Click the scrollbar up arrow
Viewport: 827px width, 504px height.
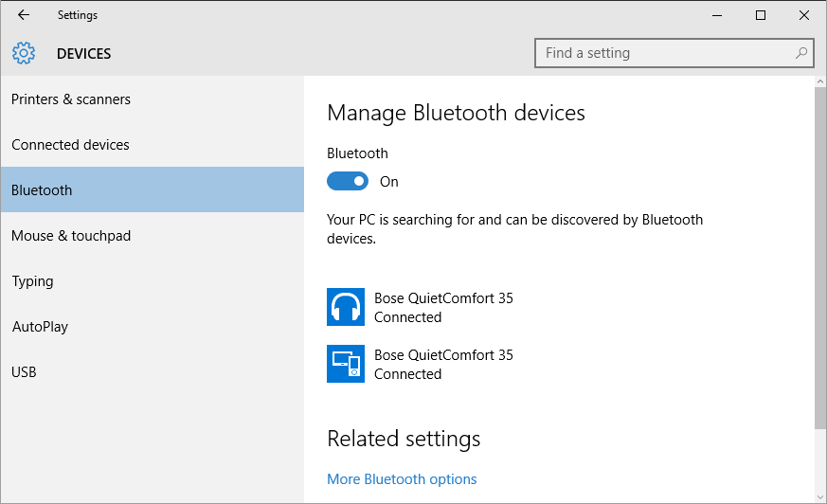coord(820,81)
